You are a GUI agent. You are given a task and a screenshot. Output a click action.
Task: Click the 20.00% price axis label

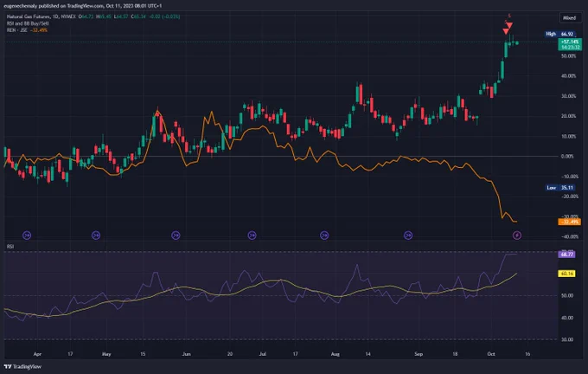click(568, 116)
